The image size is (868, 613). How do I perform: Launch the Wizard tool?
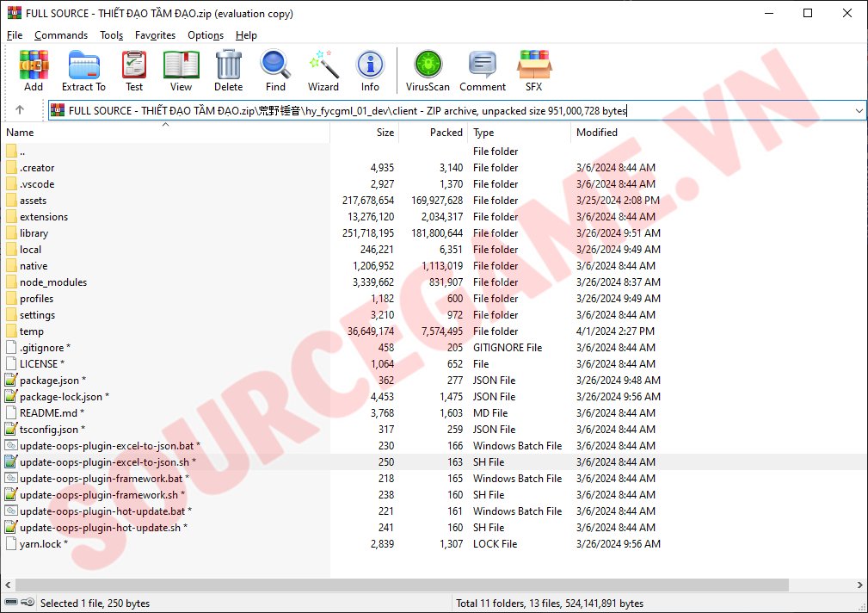pyautogui.click(x=323, y=70)
